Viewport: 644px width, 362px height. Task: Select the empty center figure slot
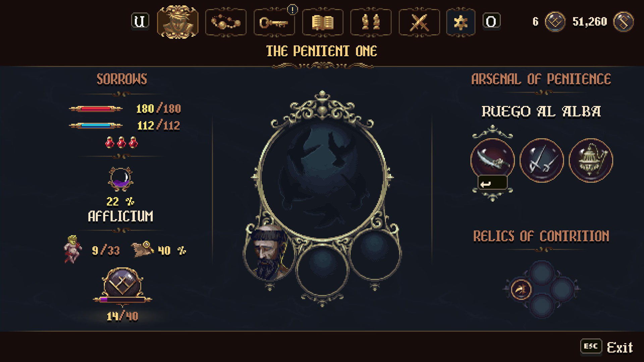click(x=322, y=268)
